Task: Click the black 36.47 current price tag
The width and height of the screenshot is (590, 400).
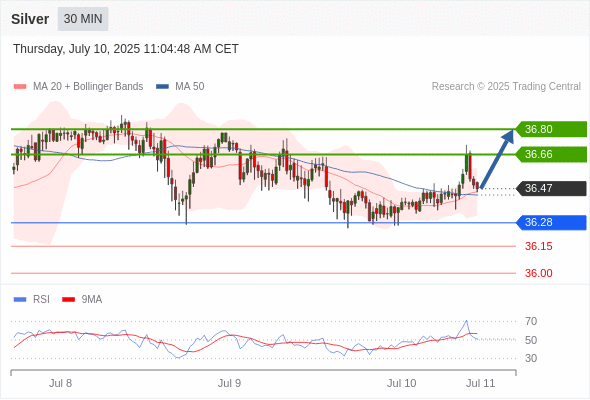Action: [551, 188]
